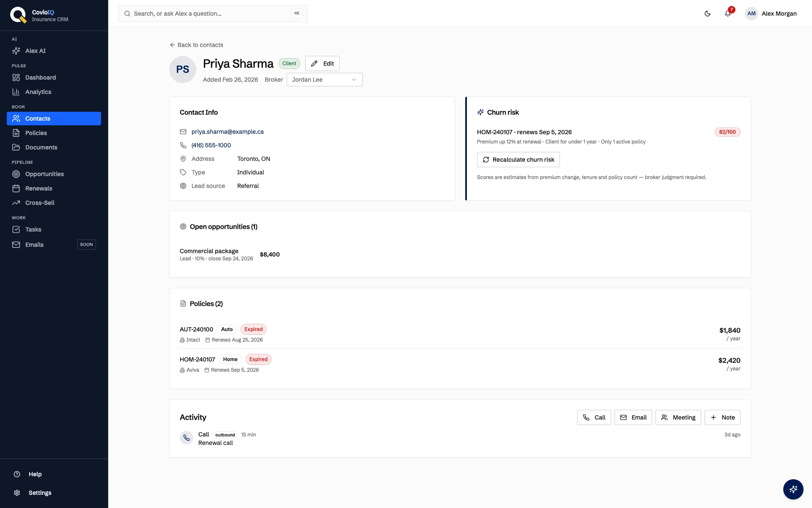Image resolution: width=812 pixels, height=508 pixels.
Task: Click the PS contact avatar
Action: click(183, 69)
